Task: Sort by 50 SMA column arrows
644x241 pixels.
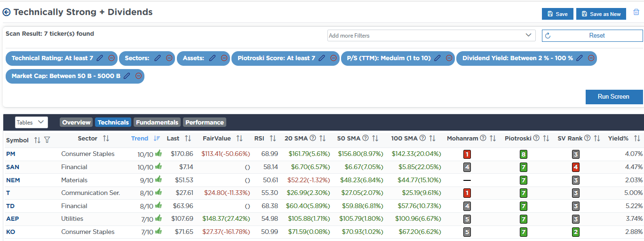Action: (x=375, y=138)
